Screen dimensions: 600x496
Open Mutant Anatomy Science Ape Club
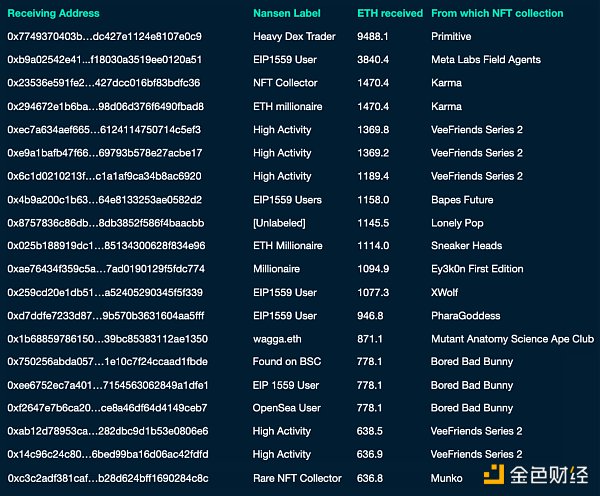point(512,339)
